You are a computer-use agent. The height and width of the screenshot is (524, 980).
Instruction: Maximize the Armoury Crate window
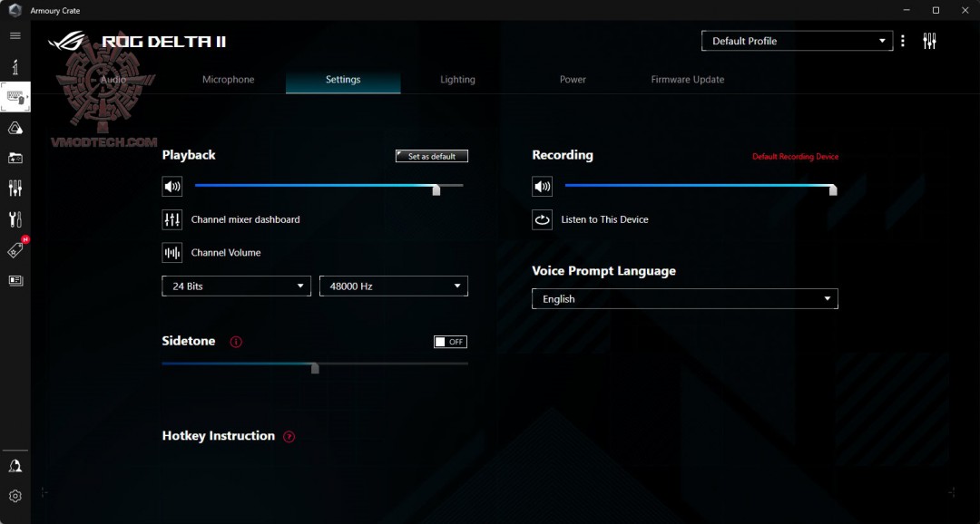[x=936, y=10]
